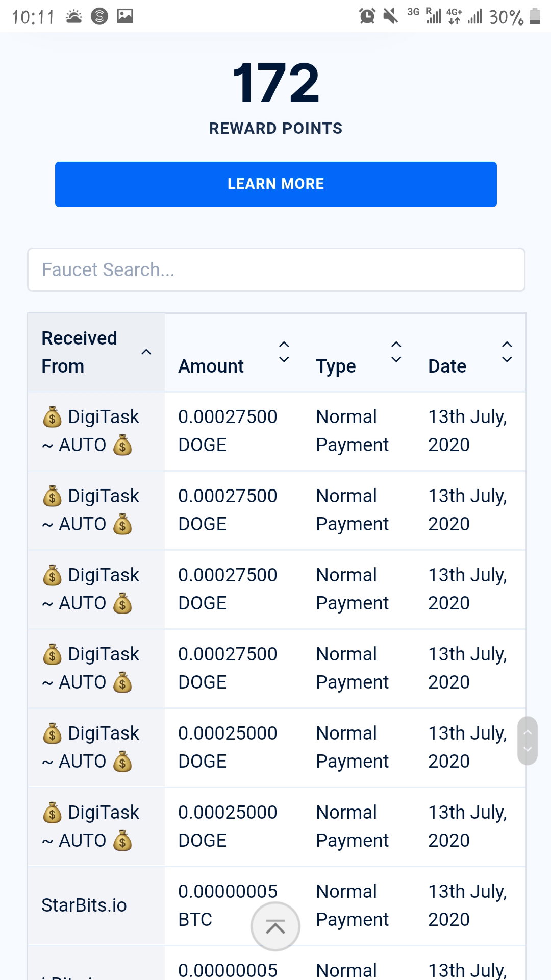Grab the floating scroll handle
551x980 pixels.
click(528, 741)
